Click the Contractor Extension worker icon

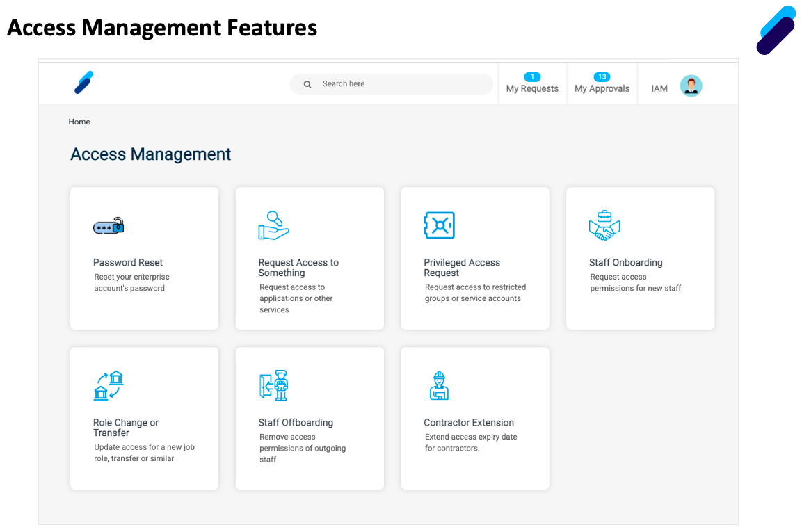pyautogui.click(x=439, y=385)
